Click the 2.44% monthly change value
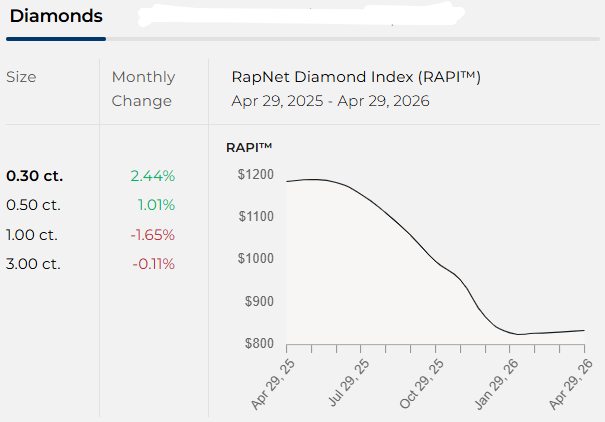605x422 pixels. click(x=152, y=176)
